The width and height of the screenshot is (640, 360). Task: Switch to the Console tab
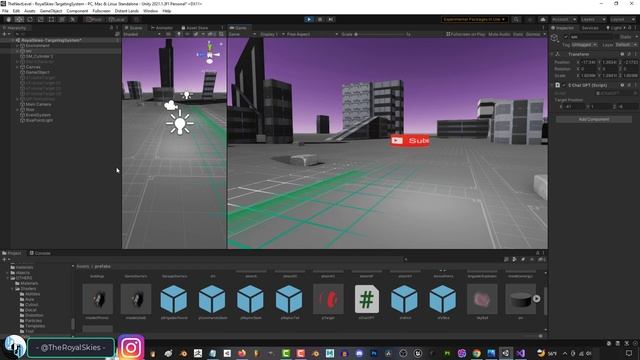click(x=40, y=253)
